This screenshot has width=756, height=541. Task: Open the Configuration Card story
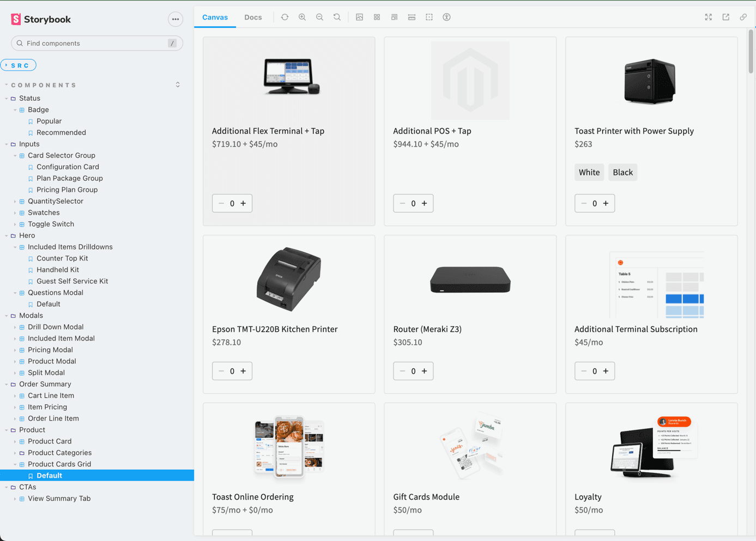(x=68, y=167)
